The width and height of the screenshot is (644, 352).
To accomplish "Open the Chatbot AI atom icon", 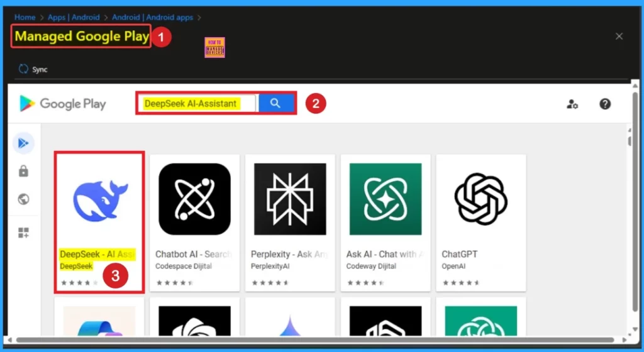I will point(195,199).
